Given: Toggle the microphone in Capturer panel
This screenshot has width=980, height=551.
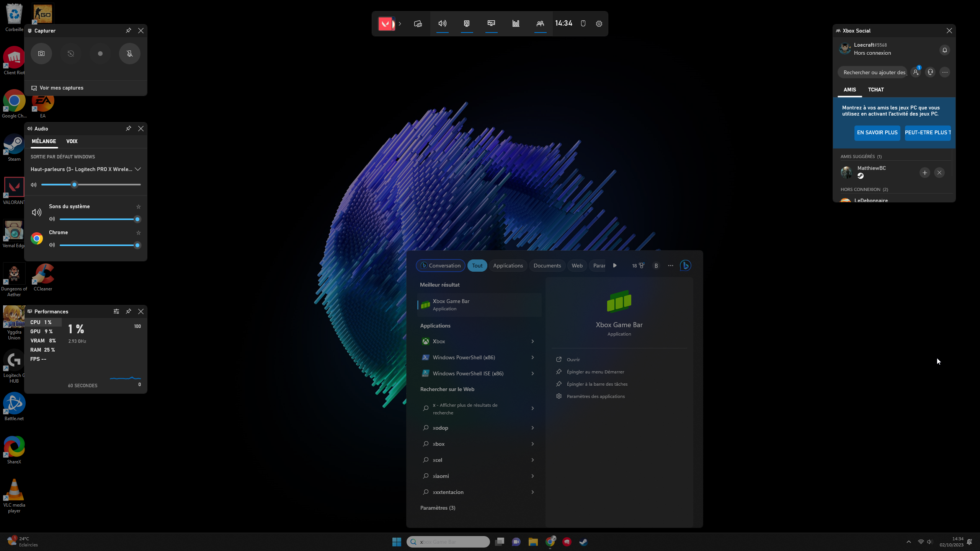Looking at the screenshot, I should tap(130, 54).
